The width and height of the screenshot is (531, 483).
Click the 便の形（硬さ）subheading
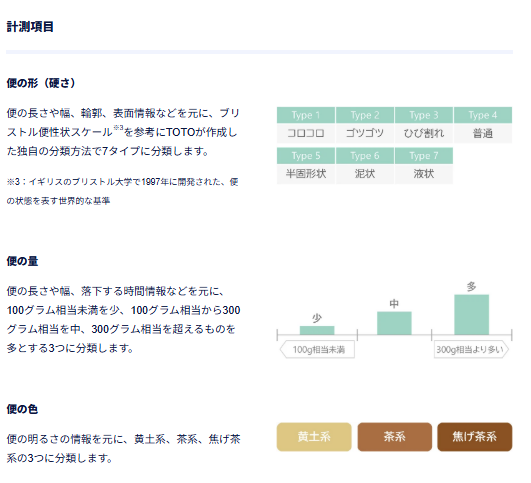coord(41,83)
